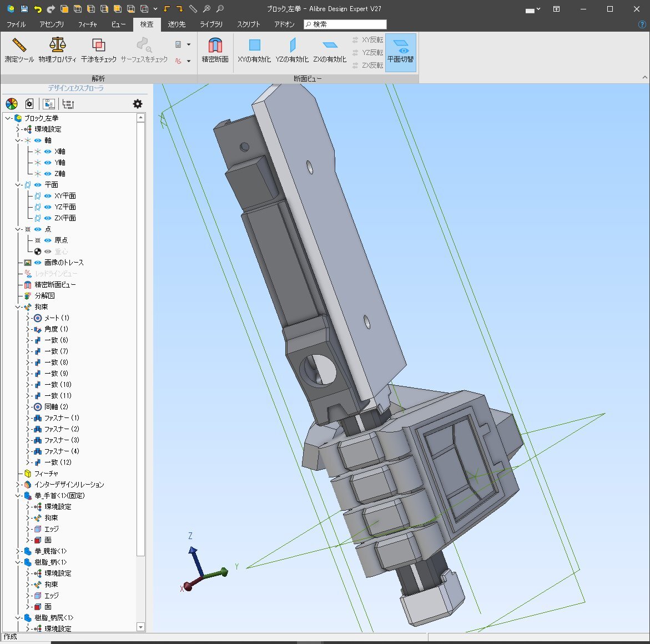Run the 干渉をチェック interference check
This screenshot has height=644, width=650.
coord(98,49)
